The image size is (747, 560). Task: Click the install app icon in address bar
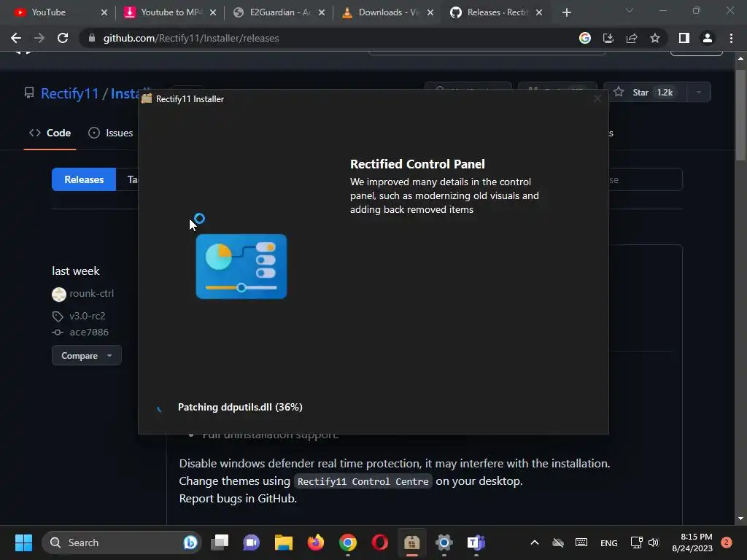[608, 38]
